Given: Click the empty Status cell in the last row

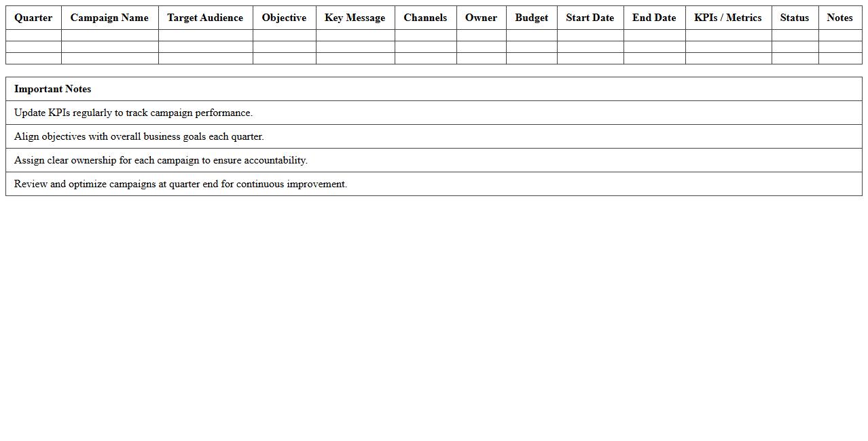Looking at the screenshot, I should click(794, 58).
